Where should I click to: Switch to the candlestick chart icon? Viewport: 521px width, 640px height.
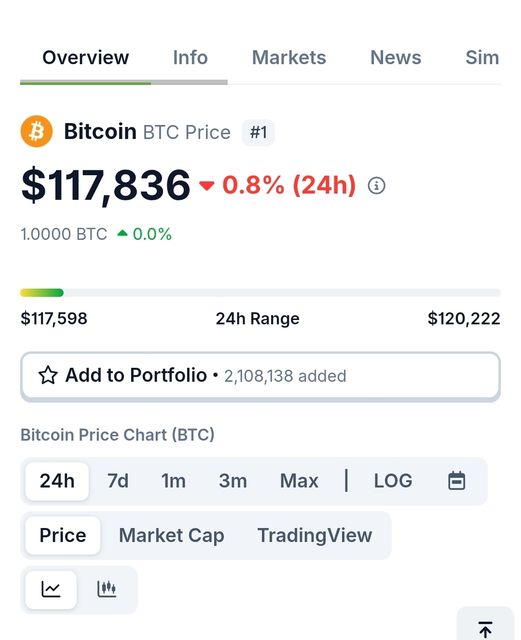point(107,589)
